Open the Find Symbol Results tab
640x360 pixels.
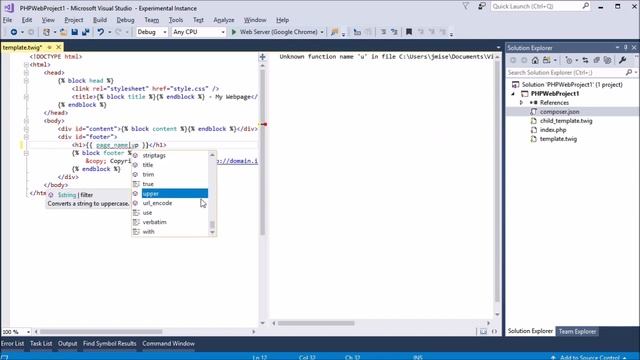pos(109,344)
